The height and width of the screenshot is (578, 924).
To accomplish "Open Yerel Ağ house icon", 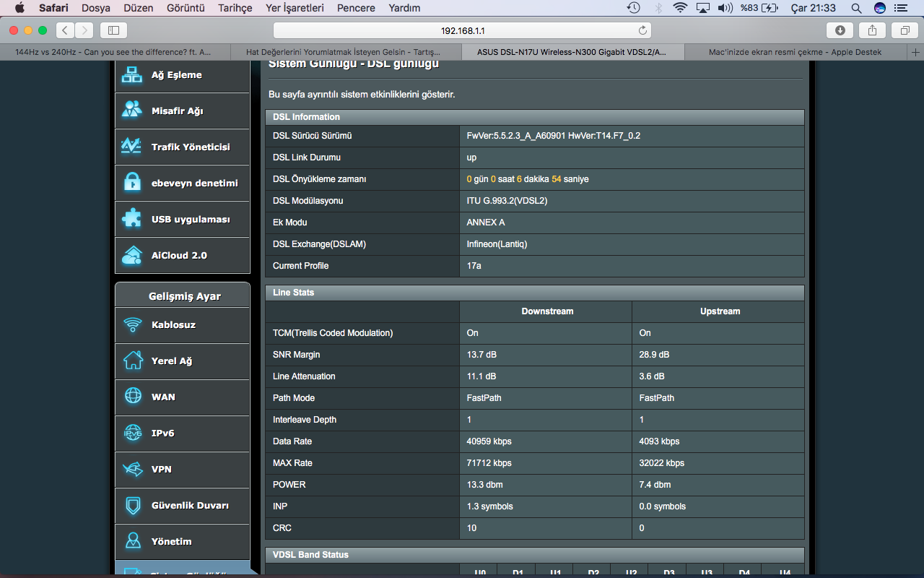I will 133,361.
